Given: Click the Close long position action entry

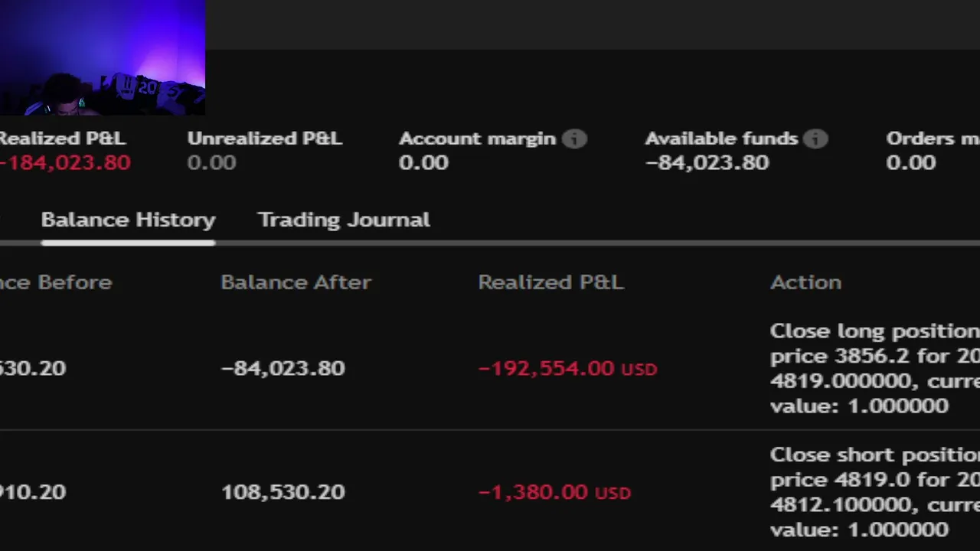Looking at the screenshot, I should (874, 368).
